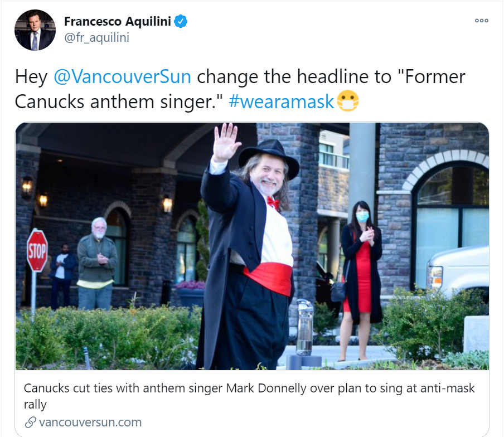Click the water bottle in the article photo

[x=304, y=327]
